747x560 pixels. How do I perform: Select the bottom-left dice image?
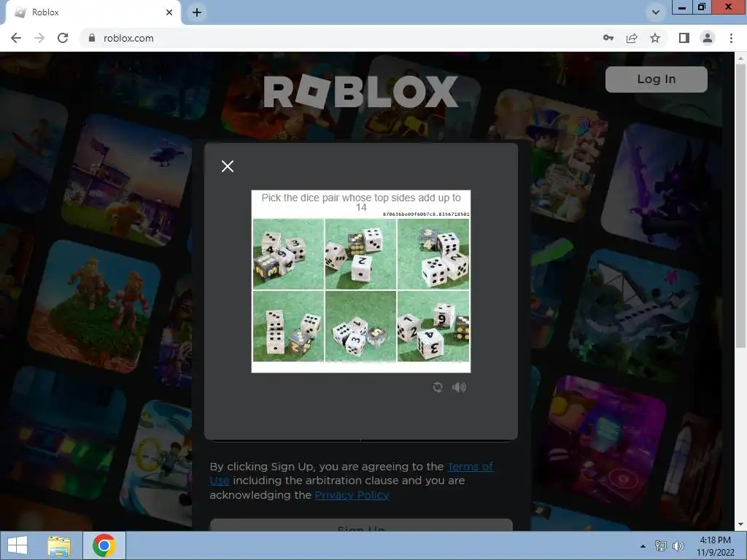(288, 326)
